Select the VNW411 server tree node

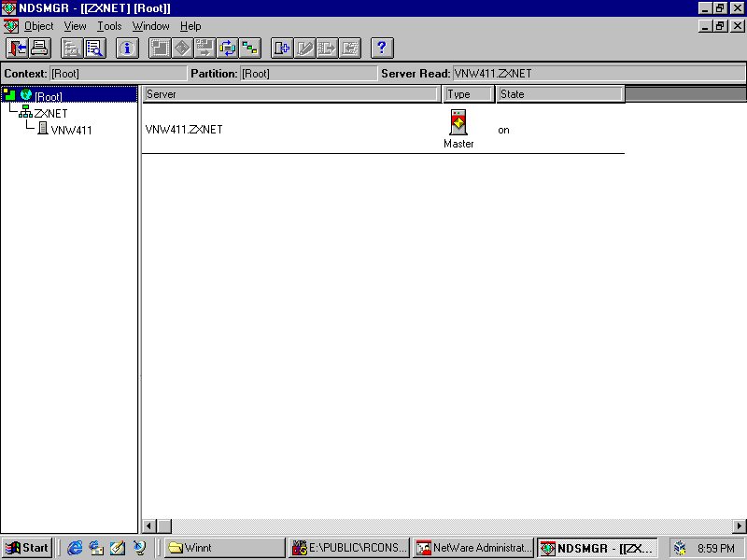[x=71, y=130]
